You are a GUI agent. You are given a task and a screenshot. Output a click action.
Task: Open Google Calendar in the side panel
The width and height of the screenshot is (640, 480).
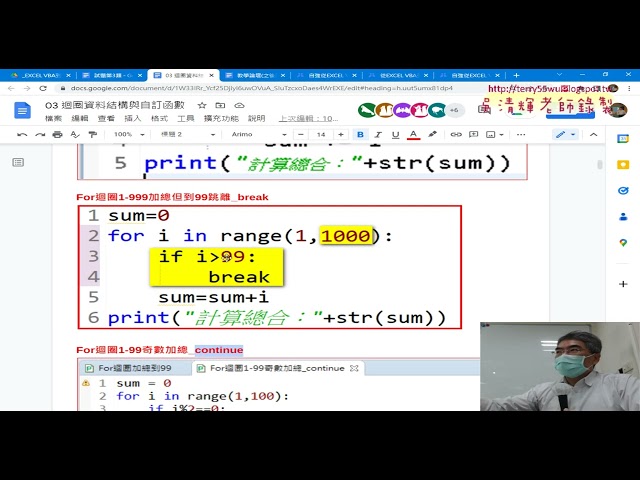click(x=623, y=139)
